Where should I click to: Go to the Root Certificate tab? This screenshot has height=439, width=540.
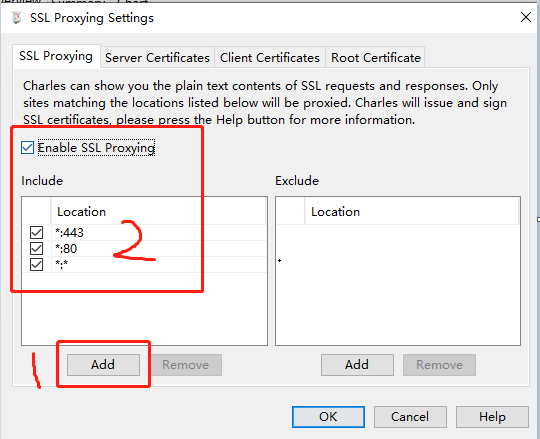376,58
